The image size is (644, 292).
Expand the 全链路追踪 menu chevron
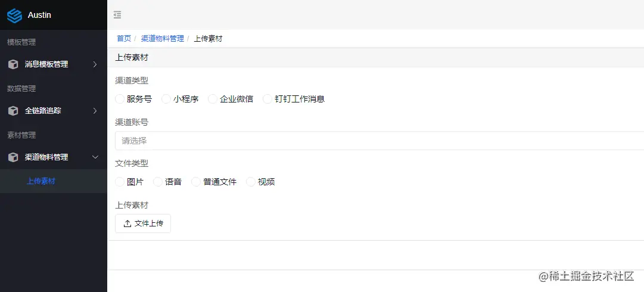click(x=95, y=111)
